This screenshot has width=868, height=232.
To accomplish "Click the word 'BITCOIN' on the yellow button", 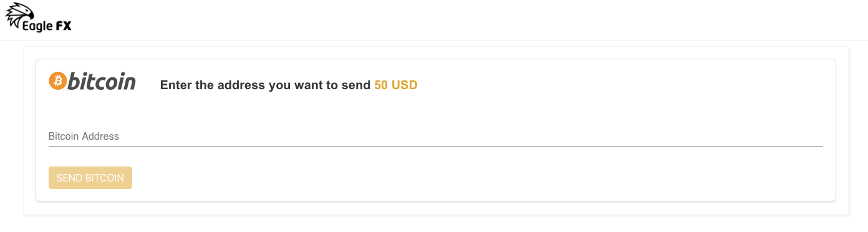I will pyautogui.click(x=105, y=178).
